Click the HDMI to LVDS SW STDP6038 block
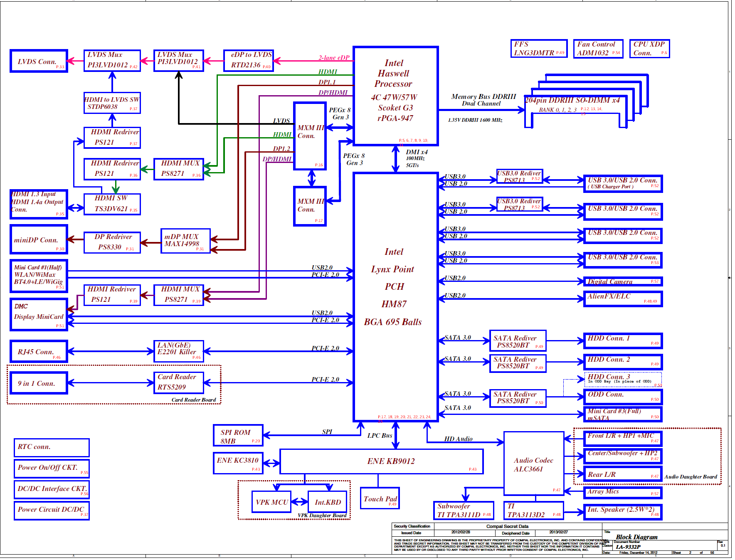Viewport: 735px width, 560px height. point(112,103)
